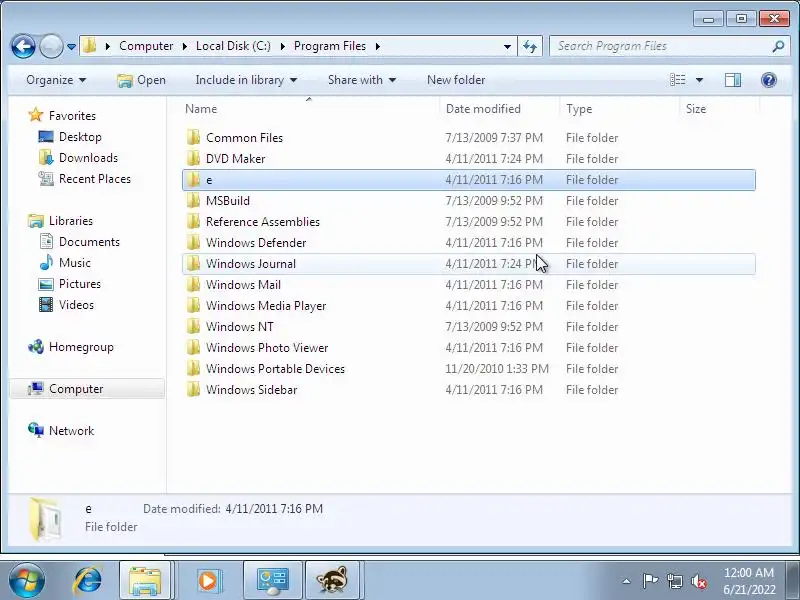The height and width of the screenshot is (600, 800).
Task: Go back with the Back arrow button
Action: click(23, 47)
